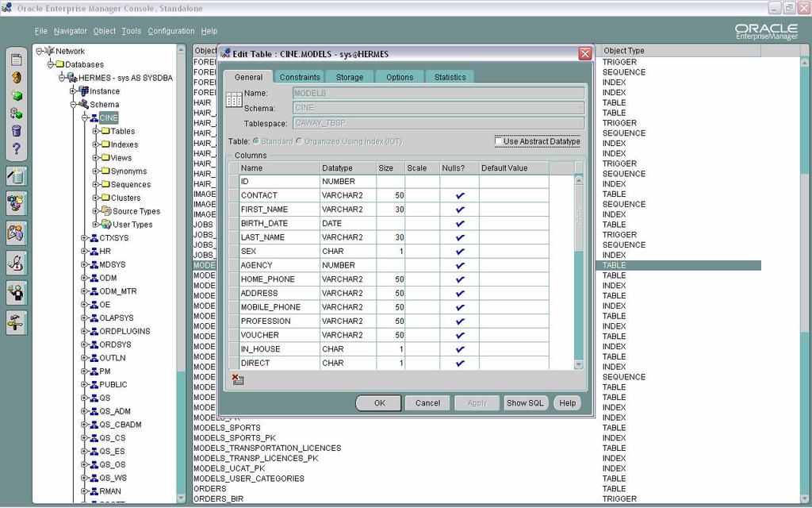
Task: Toggle Nulls checkmark for CONTACT column
Action: point(460,195)
